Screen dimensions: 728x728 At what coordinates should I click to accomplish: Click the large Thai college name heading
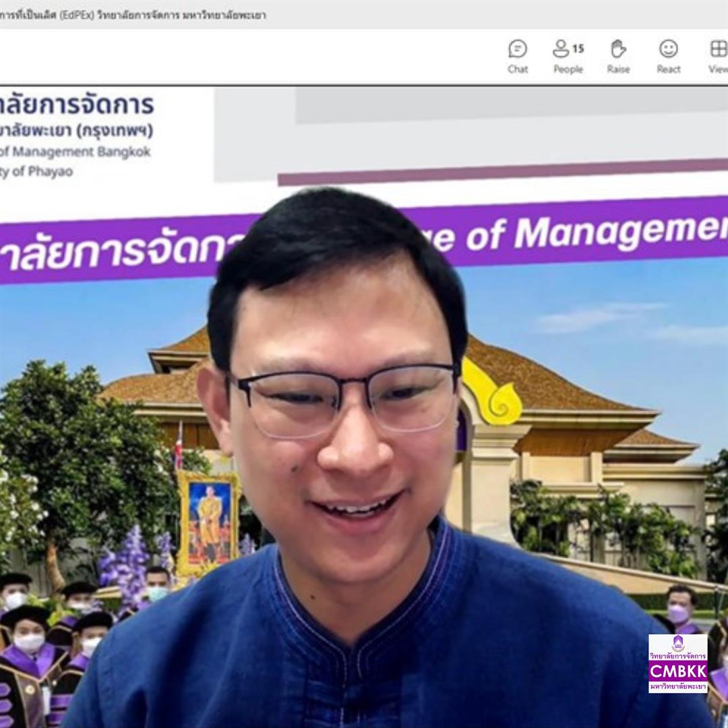pyautogui.click(x=77, y=105)
